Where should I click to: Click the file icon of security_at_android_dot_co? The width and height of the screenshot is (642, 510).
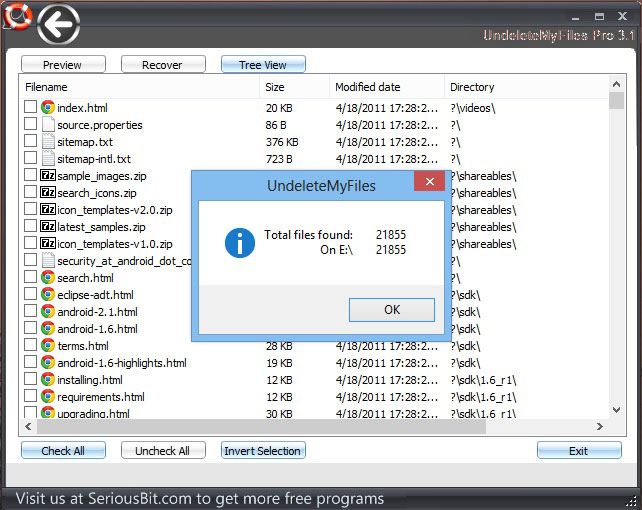pos(48,260)
